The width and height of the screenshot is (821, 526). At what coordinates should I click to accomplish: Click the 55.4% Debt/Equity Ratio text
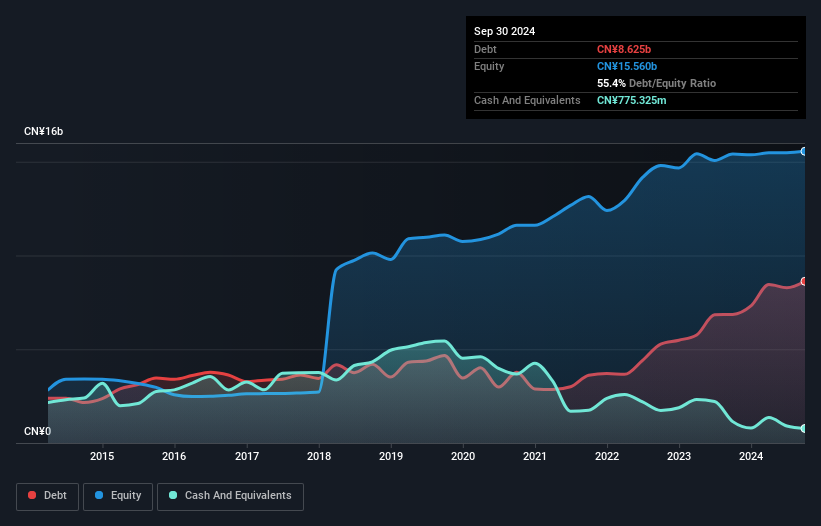656,83
